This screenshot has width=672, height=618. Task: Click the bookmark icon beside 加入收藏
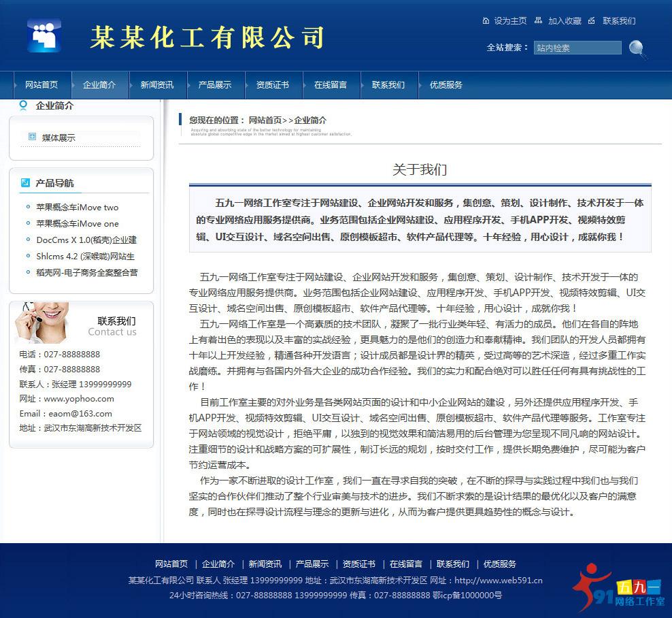[539, 21]
